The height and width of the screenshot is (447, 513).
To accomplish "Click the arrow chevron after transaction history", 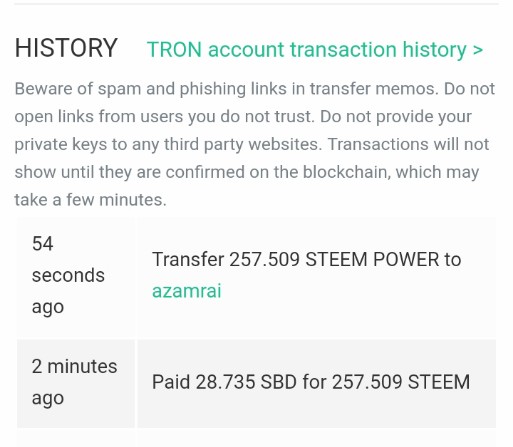I will tap(477, 50).
